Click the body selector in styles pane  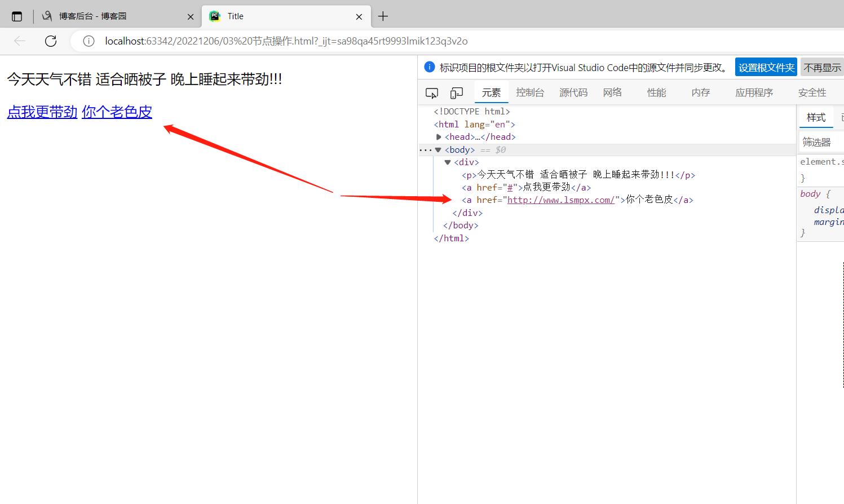tap(810, 194)
